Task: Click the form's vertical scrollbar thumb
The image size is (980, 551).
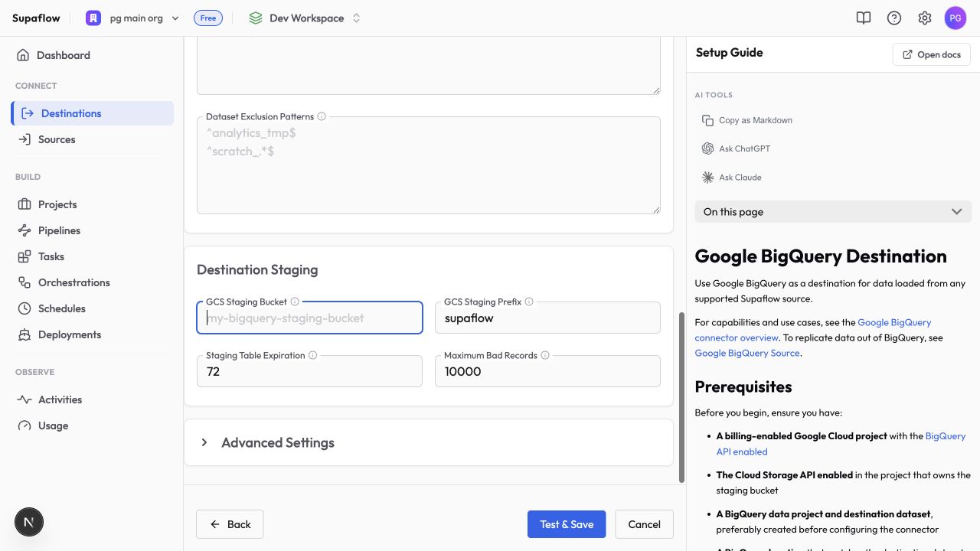Action: point(681,397)
